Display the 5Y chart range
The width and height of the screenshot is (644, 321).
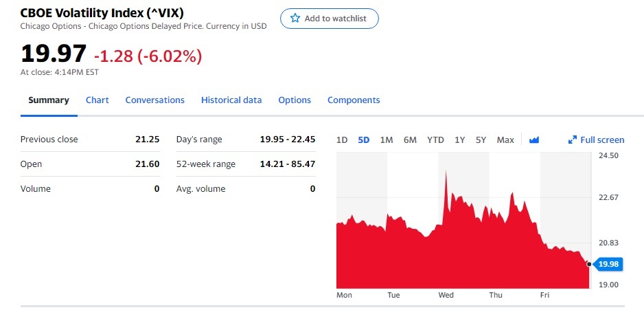coord(481,140)
